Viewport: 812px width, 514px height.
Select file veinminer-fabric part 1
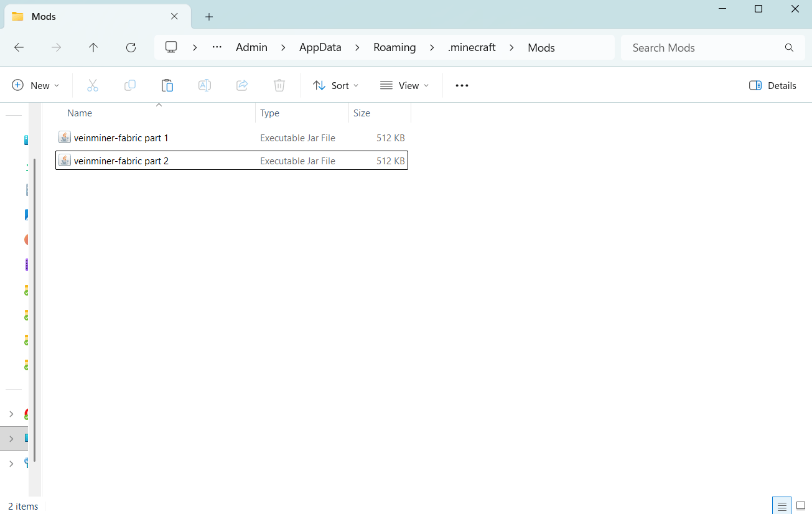231,138
